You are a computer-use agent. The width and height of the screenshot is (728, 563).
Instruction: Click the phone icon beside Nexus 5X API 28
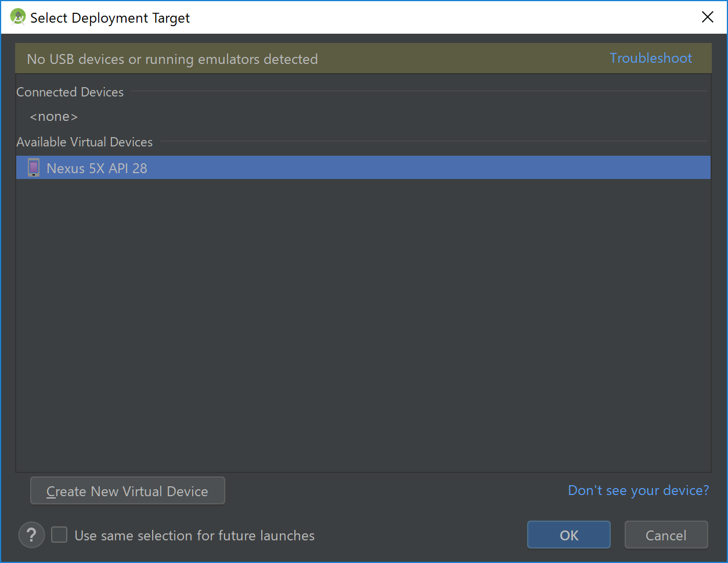click(x=34, y=168)
